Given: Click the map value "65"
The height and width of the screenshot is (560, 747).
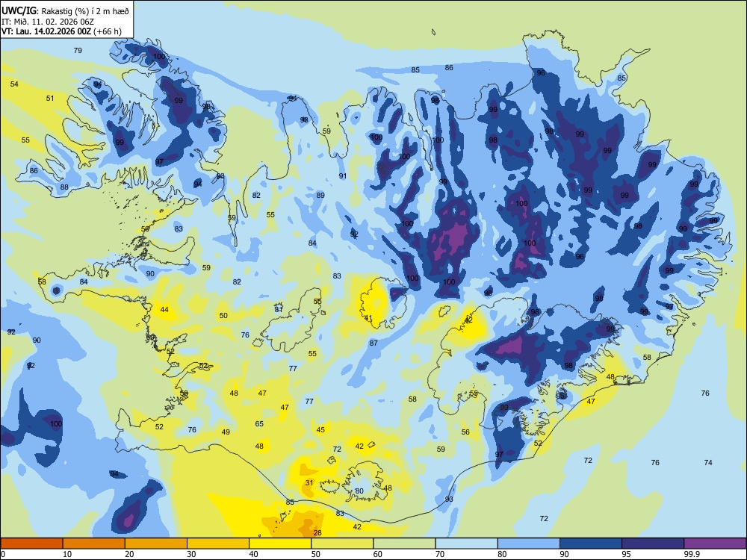Looking at the screenshot, I should pyautogui.click(x=259, y=424).
